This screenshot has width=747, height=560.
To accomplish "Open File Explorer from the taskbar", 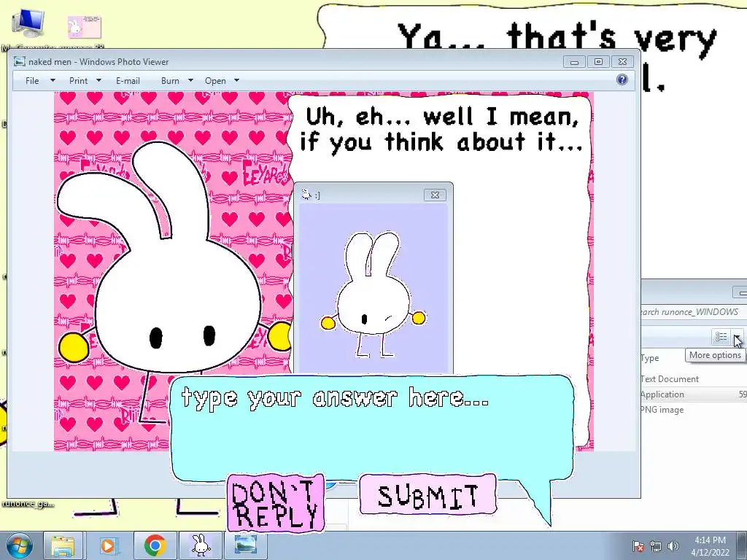I will (63, 545).
